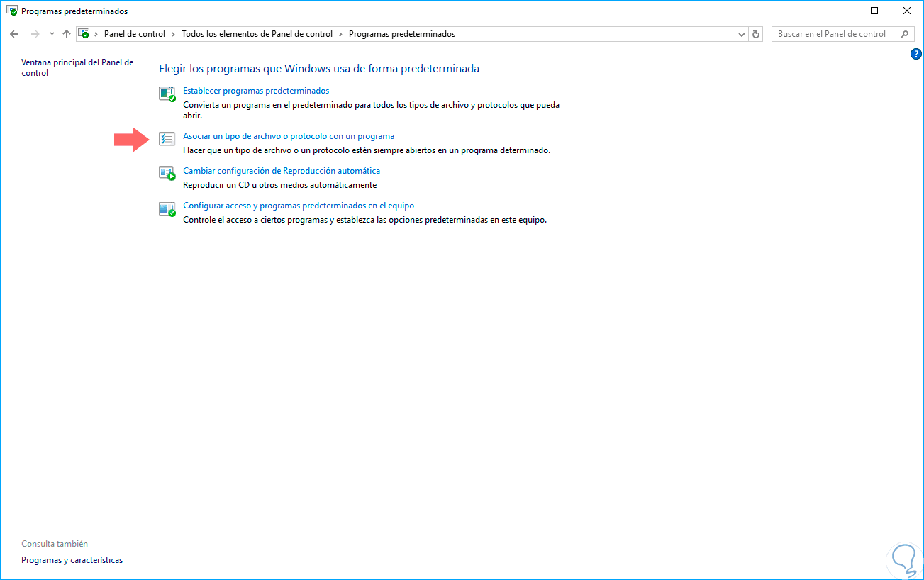Click the Configurar acceso y programas icon

(167, 208)
